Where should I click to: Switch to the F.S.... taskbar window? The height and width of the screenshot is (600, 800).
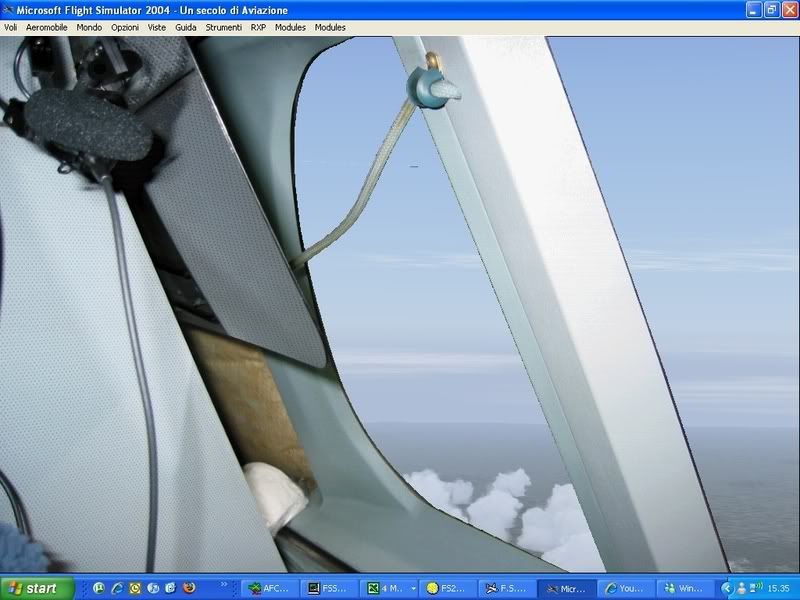[x=507, y=589]
